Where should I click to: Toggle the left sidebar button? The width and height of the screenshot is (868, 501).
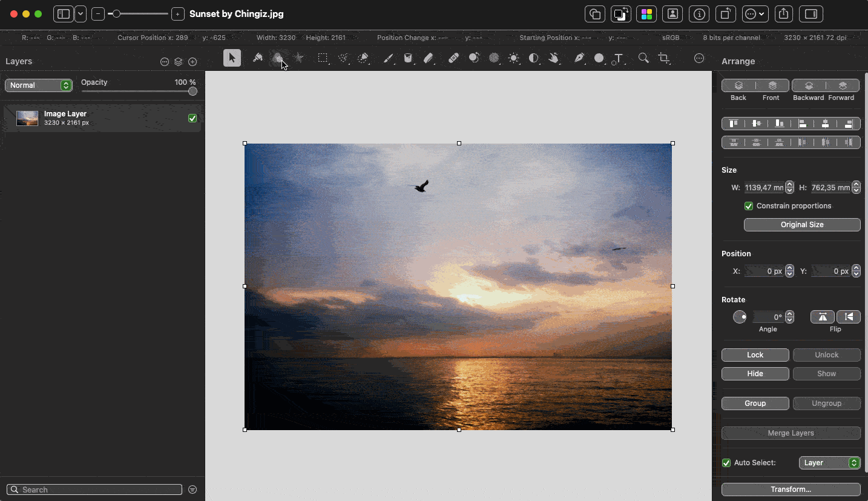(64, 14)
